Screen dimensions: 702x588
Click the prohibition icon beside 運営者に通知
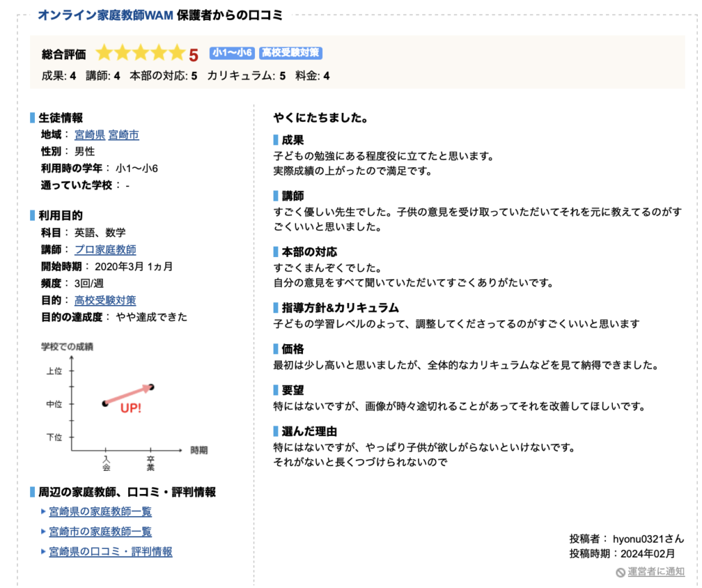pyautogui.click(x=620, y=572)
